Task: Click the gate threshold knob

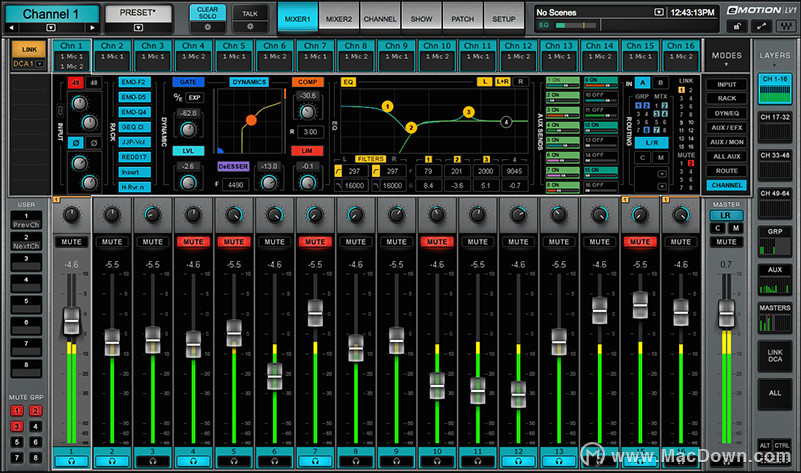Action: point(188,129)
